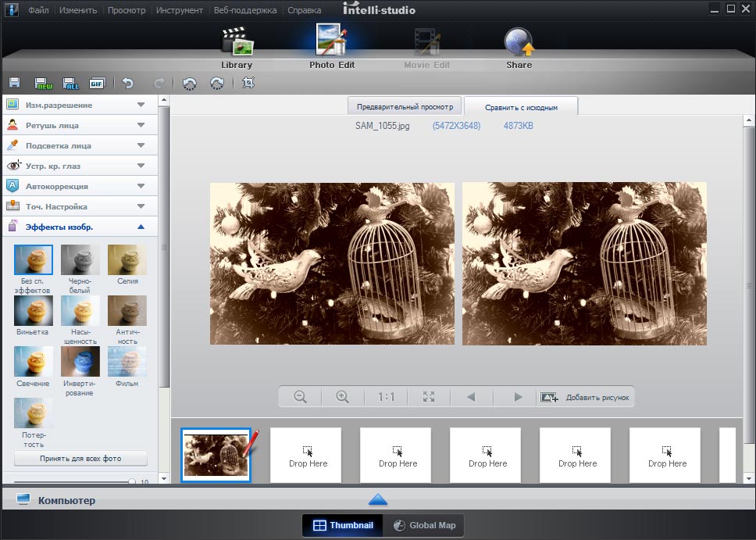Click Принять для всех фото button
Viewport: 756px width, 540px height.
tap(80, 458)
